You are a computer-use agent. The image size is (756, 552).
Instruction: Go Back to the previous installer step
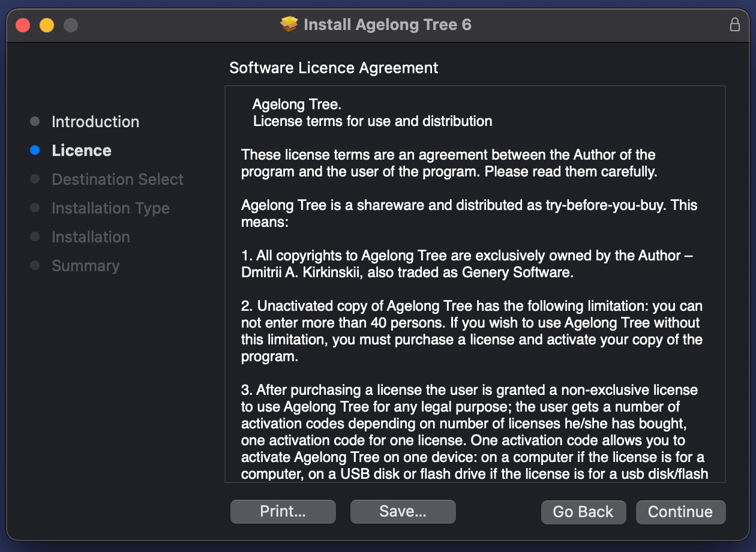(583, 512)
